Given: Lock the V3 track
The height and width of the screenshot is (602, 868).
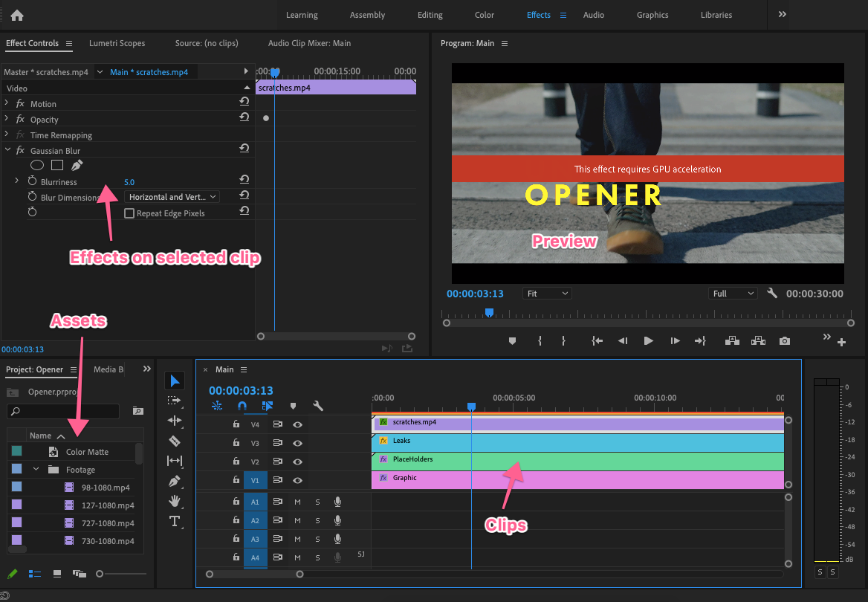Looking at the screenshot, I should pos(236,443).
